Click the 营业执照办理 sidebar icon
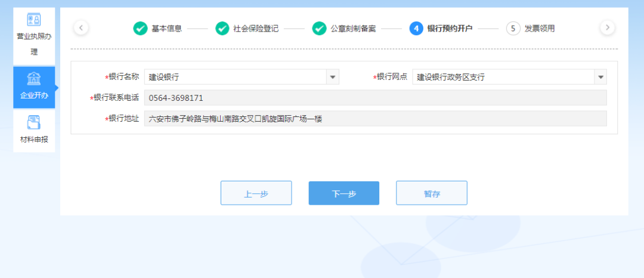Image resolution: width=644 pixels, height=278 pixels. click(34, 20)
